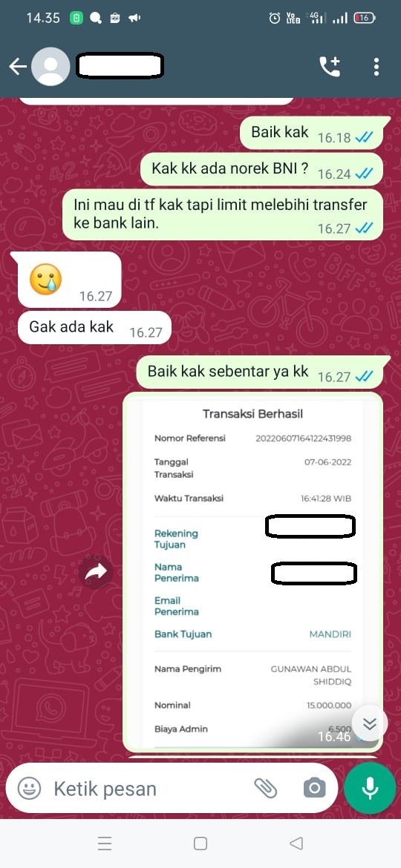Focus the "Ketik pesan" message field
Screen dimensions: 401x868
tap(149, 789)
